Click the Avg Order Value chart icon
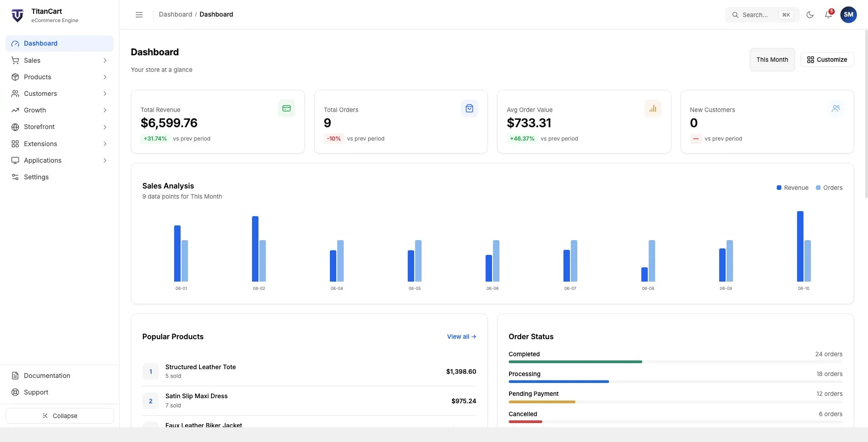The width and height of the screenshot is (868, 442). (653, 108)
